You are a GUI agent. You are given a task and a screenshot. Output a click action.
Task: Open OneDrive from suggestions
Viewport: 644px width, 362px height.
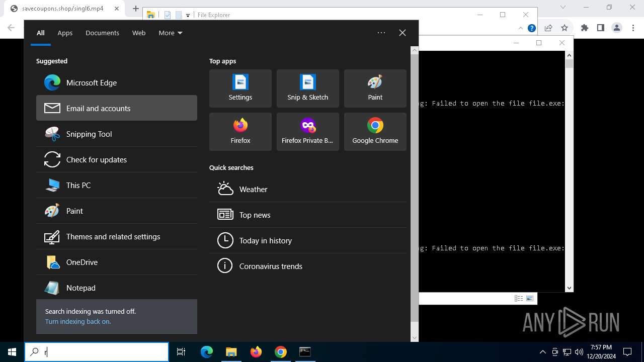(x=117, y=262)
